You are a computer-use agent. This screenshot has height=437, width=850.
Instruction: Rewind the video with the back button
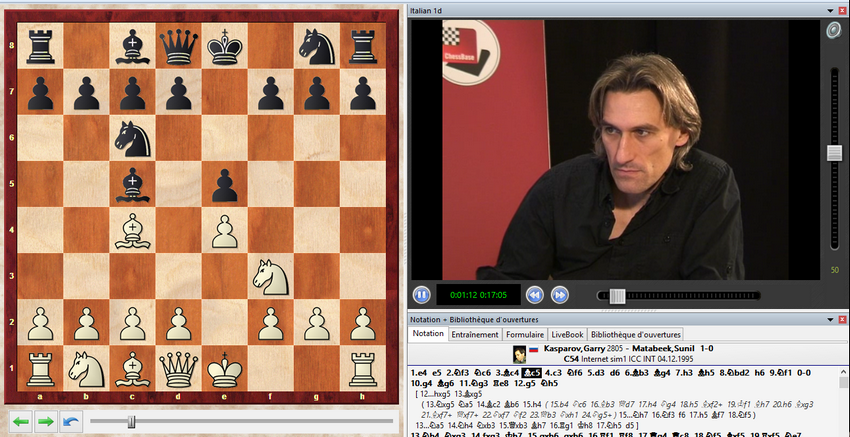(535, 295)
